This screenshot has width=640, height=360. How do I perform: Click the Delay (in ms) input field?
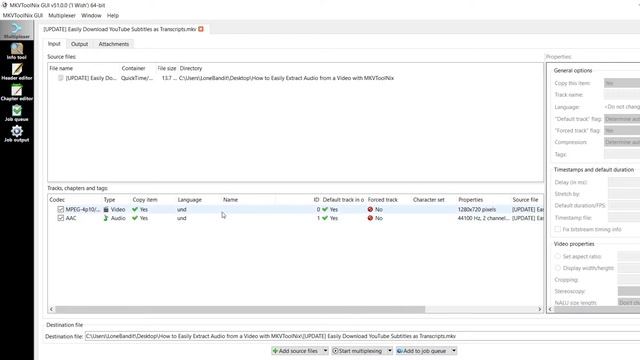(624, 182)
